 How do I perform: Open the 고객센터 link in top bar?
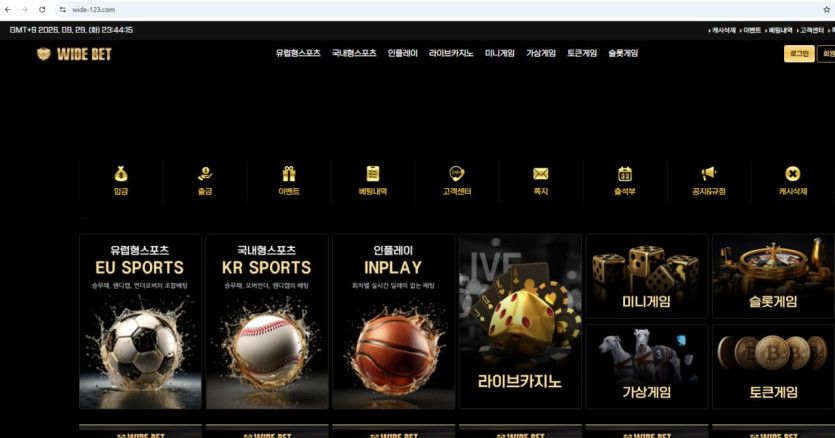[x=810, y=30]
